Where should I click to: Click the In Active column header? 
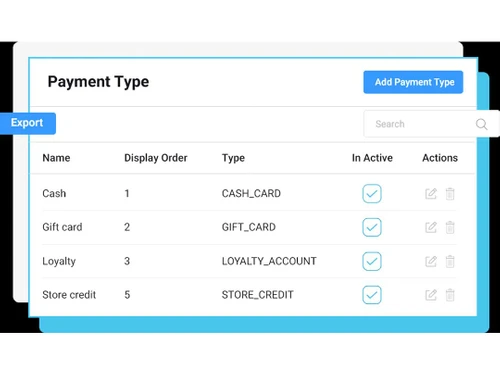point(372,158)
